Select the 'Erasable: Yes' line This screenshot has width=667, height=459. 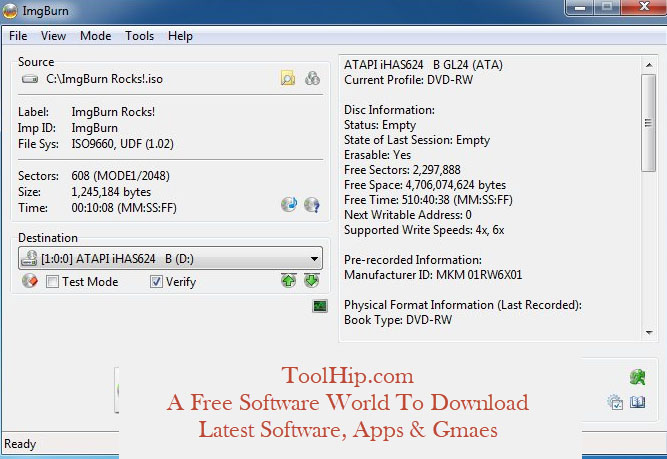pos(377,155)
